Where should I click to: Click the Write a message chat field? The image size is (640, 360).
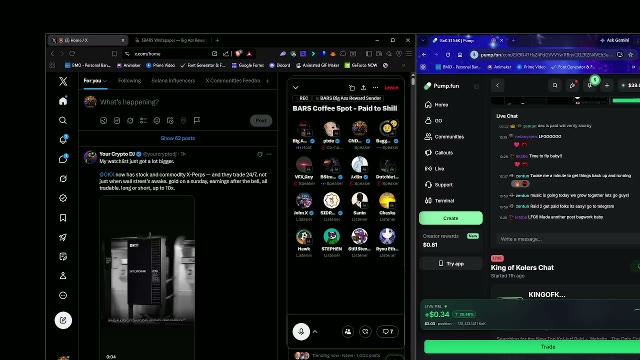[x=568, y=239]
